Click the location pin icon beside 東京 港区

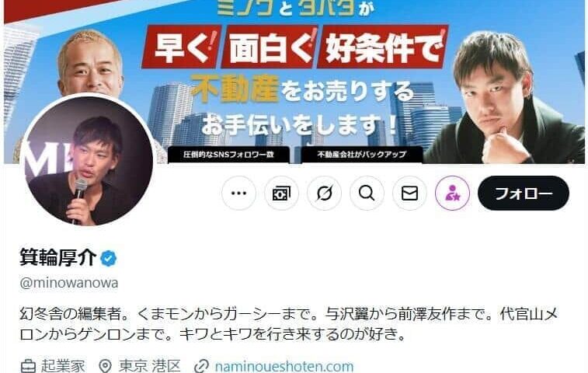106,366
